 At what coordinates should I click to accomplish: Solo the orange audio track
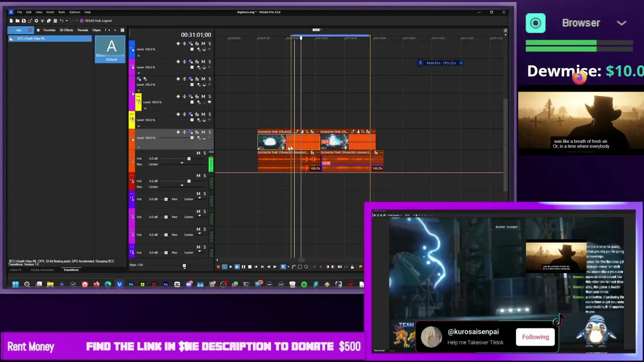(205, 153)
